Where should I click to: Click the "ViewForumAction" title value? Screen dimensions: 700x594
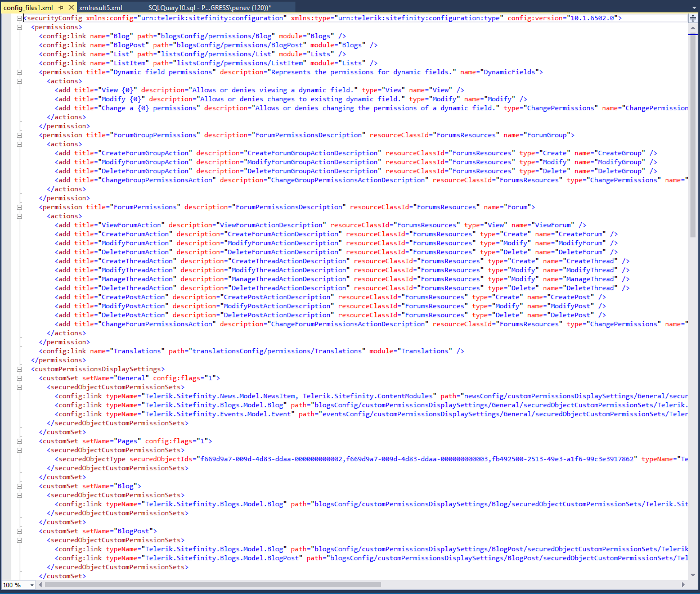click(x=132, y=225)
